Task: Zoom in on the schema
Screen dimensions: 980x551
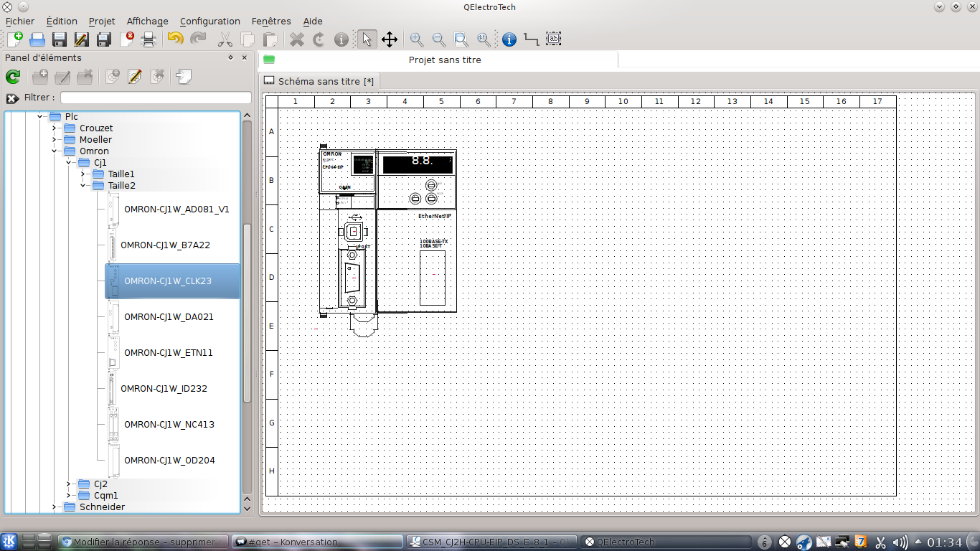Action: pyautogui.click(x=416, y=39)
